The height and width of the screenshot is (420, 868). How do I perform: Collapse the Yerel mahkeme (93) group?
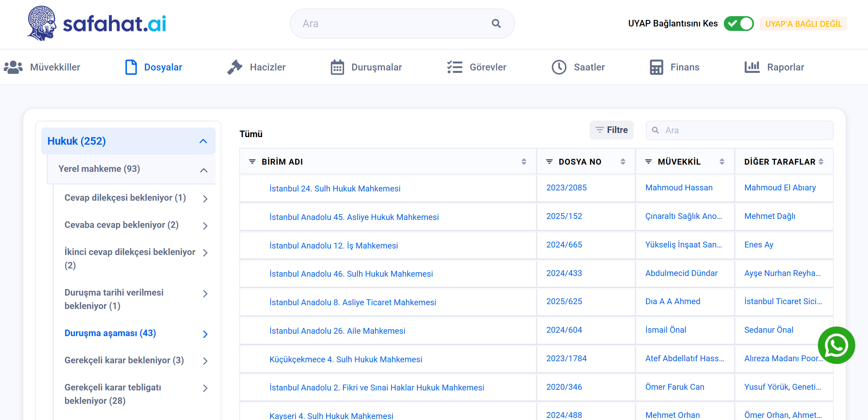(204, 170)
